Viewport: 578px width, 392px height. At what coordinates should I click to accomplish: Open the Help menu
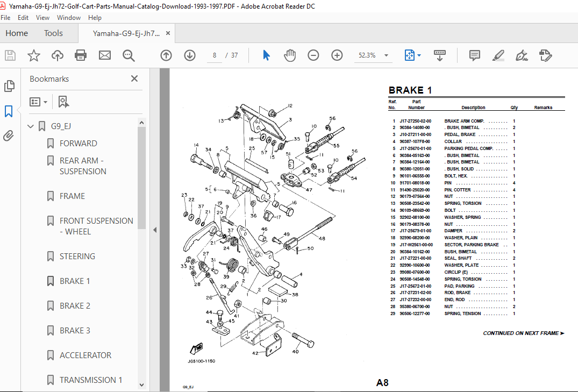pyautogui.click(x=95, y=18)
